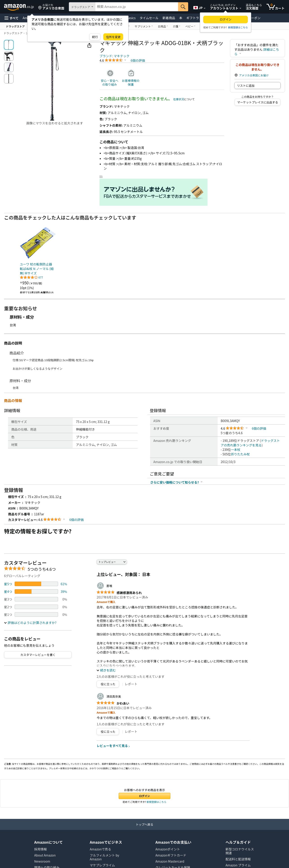Open the アカウント＆リスト dropdown

pyautogui.click(x=225, y=7)
